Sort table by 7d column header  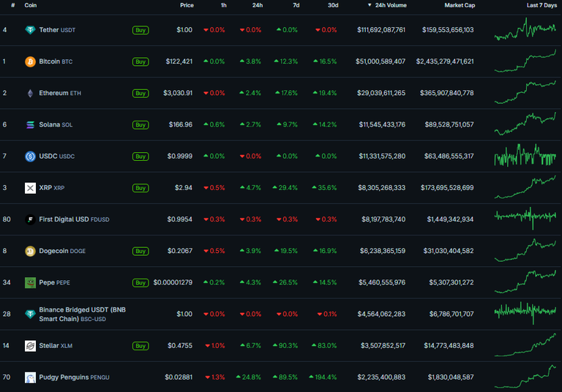coord(296,5)
